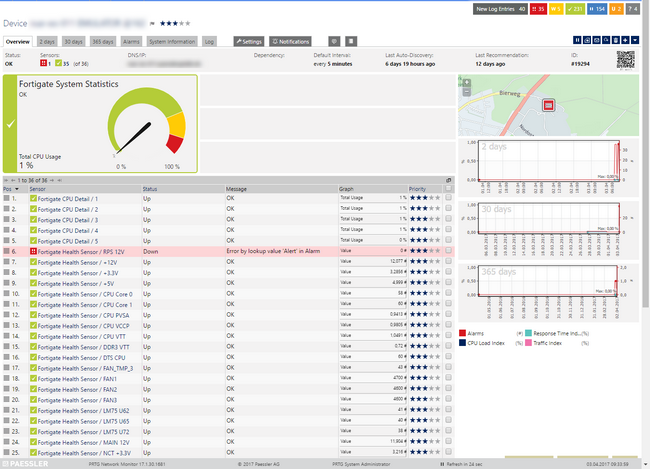This screenshot has width=650, height=469.
Task: Go to first page arrow in sensor list
Action: pos(6,180)
